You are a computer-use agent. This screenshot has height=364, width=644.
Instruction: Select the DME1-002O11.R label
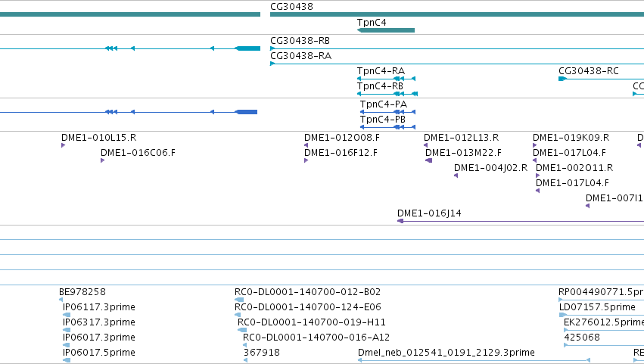(574, 168)
